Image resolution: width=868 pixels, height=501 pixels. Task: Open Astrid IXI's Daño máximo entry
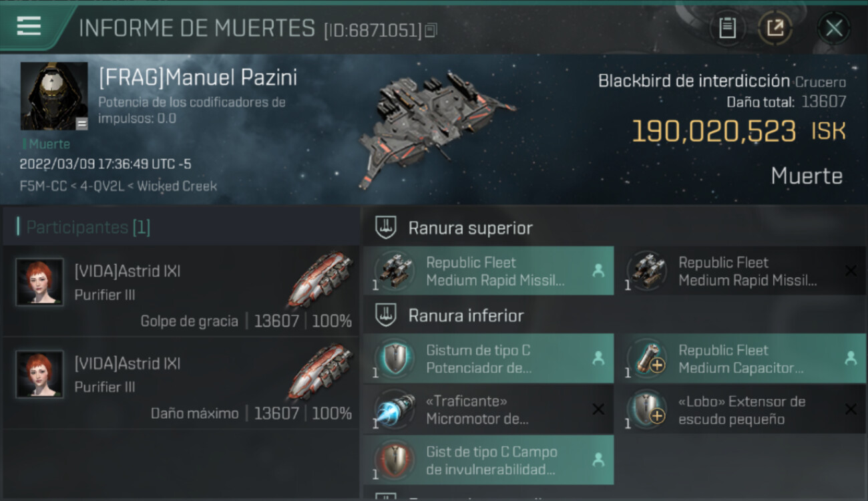(181, 383)
